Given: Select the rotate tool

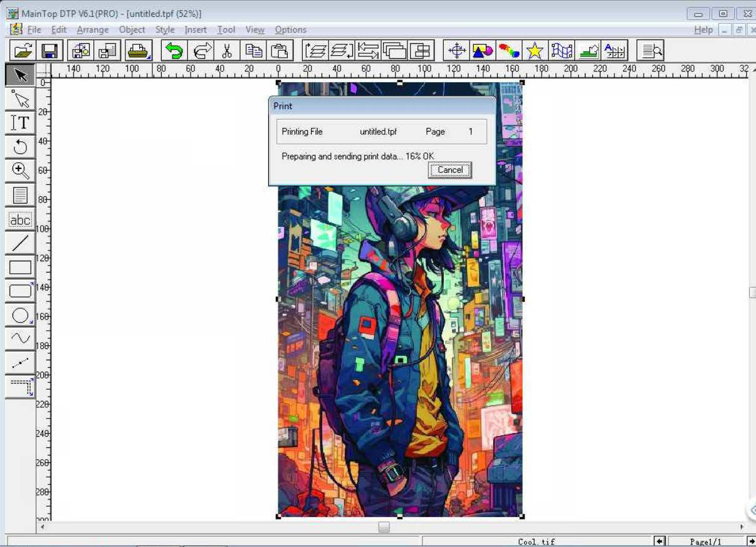Looking at the screenshot, I should (x=20, y=147).
